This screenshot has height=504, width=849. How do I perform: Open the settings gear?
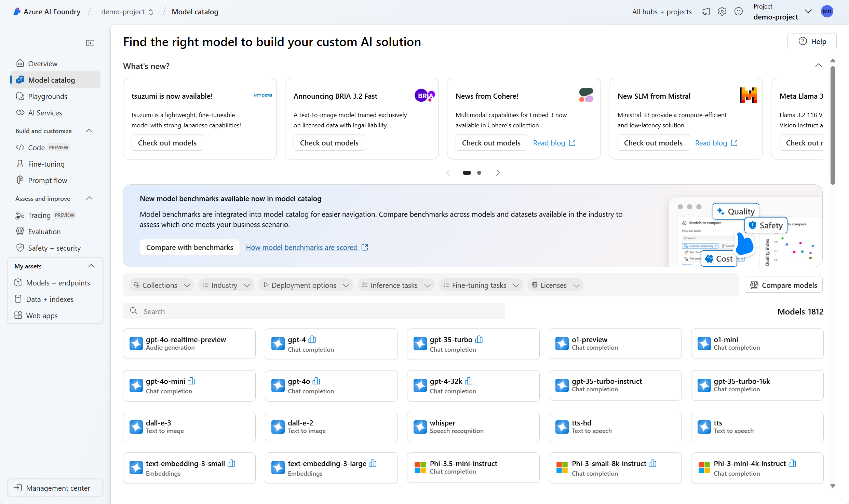722,11
